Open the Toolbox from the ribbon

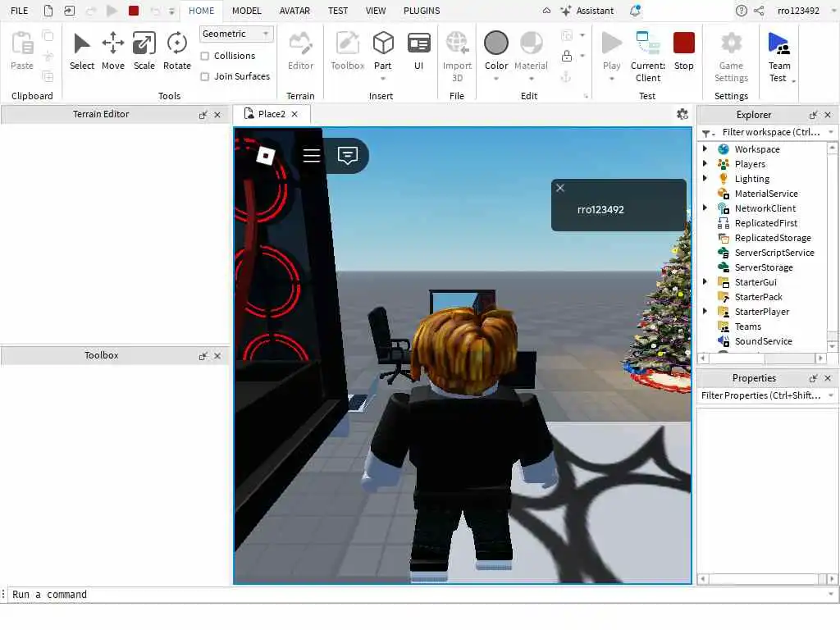[347, 52]
